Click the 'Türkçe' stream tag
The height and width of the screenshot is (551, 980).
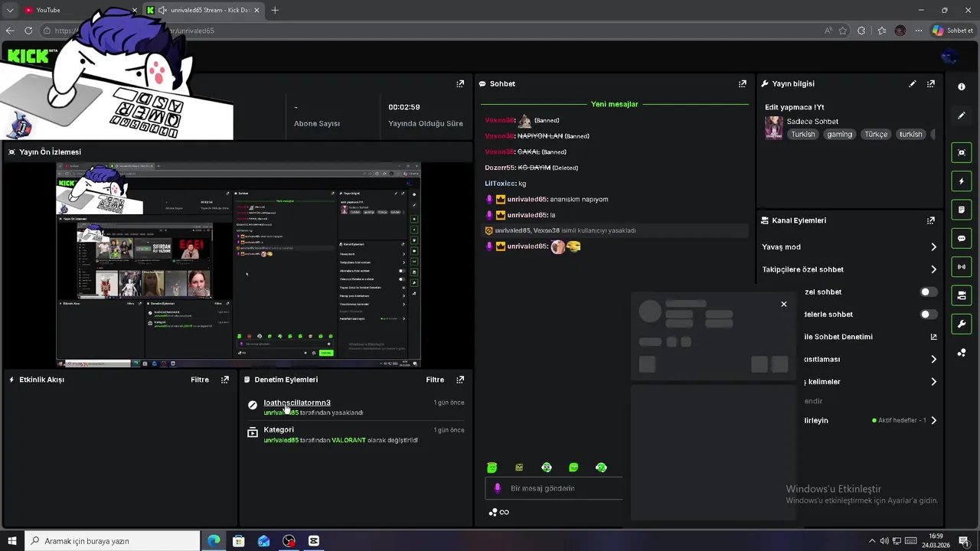(x=876, y=135)
